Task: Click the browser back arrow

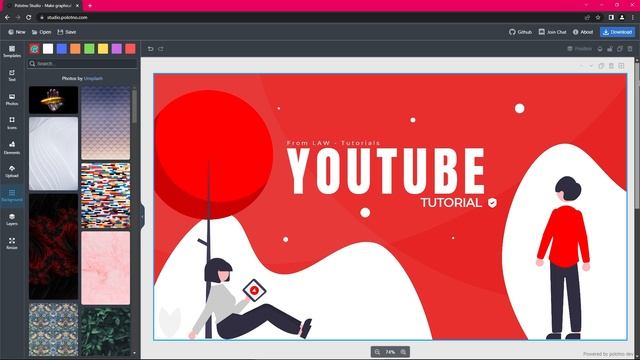Action: (7, 18)
